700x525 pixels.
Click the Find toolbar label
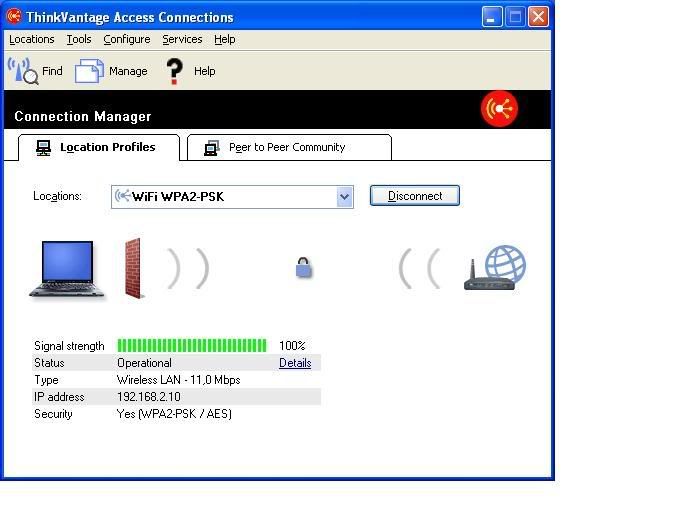[x=52, y=71]
